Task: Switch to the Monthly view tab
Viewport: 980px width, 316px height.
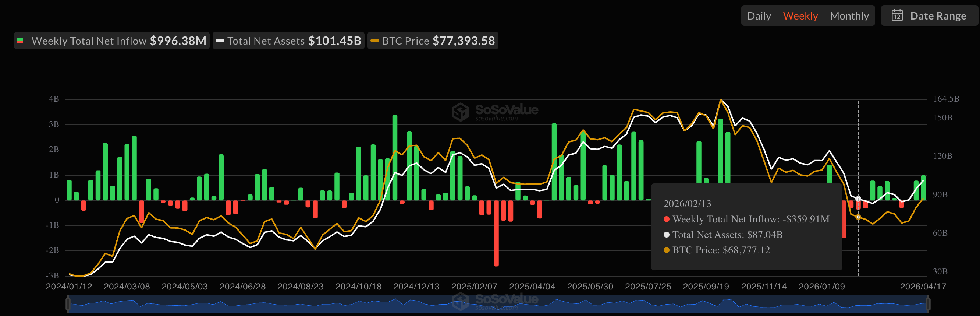Action: [x=849, y=15]
